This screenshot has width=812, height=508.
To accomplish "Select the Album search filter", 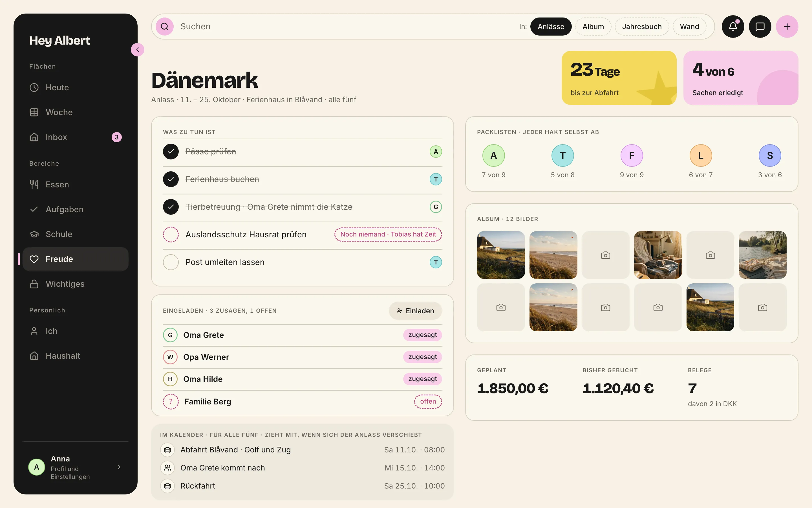I will 593,27.
